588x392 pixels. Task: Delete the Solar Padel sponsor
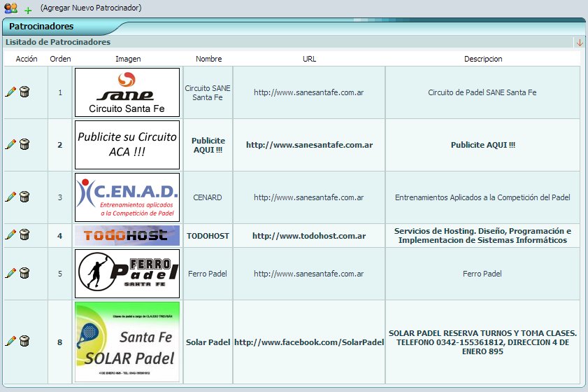[24, 342]
